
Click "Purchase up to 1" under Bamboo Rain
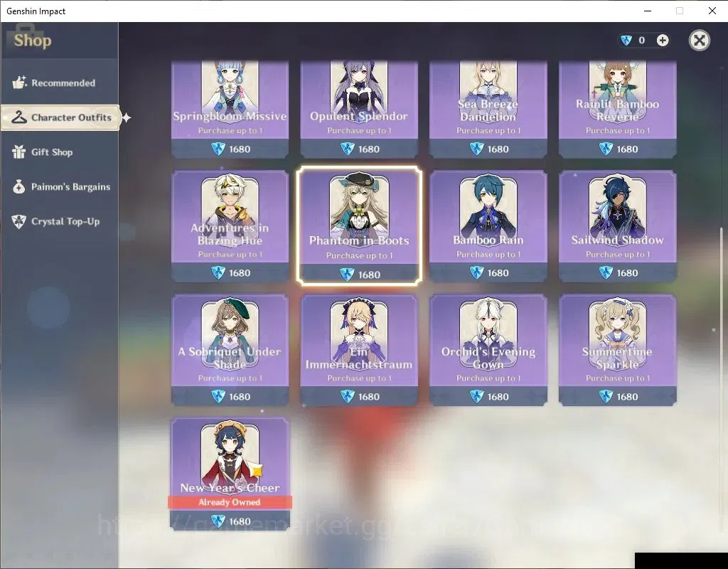(x=488, y=254)
